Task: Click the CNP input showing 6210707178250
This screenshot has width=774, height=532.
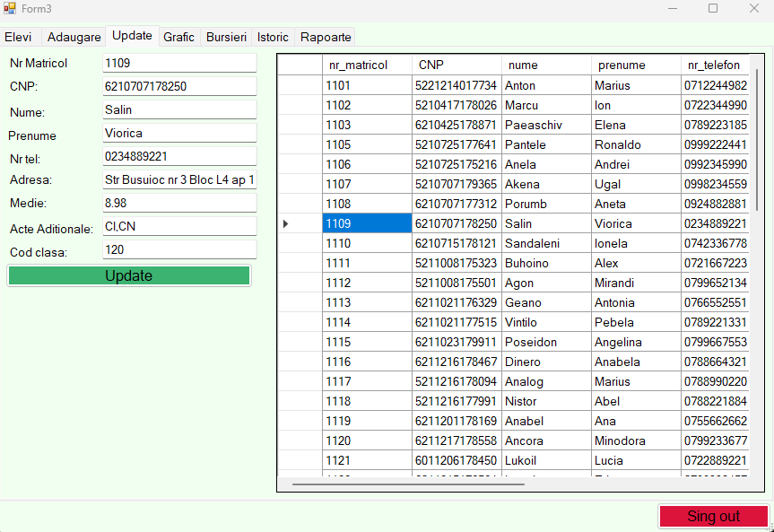Action: click(178, 86)
